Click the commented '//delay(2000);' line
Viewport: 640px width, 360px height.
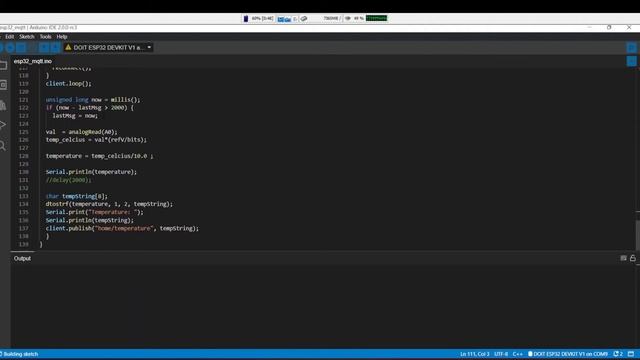pyautogui.click(x=69, y=180)
